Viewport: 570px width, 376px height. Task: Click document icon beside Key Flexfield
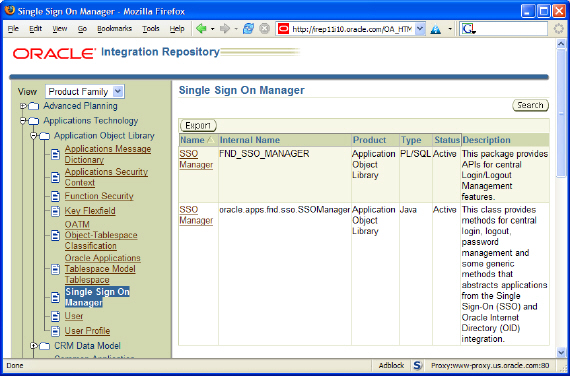pyautogui.click(x=55, y=211)
